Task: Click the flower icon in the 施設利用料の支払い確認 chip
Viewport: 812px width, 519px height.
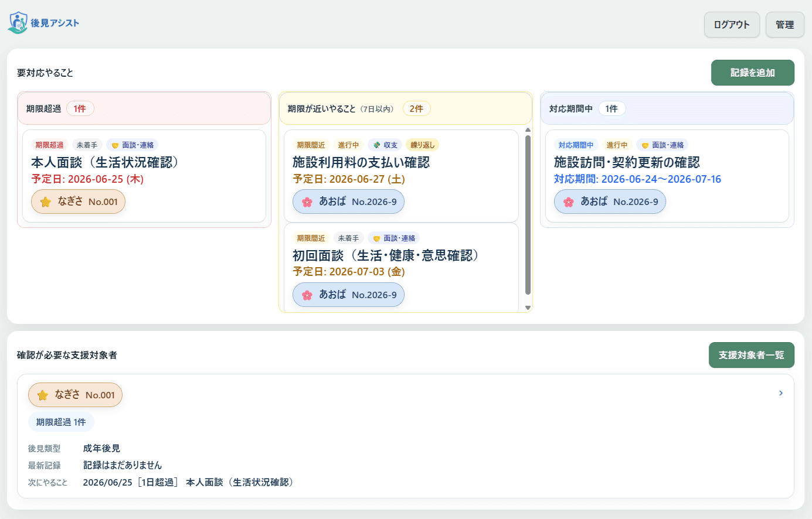Action: 307,202
